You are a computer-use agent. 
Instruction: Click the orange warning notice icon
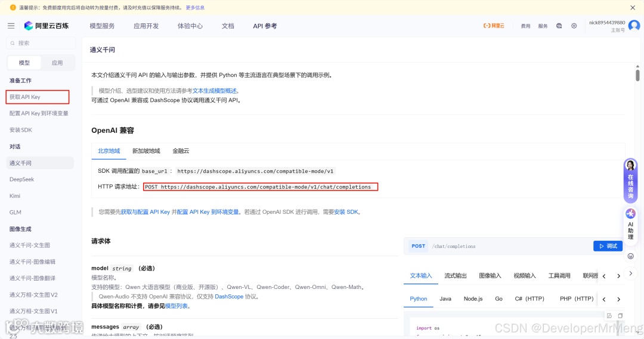point(13,7)
